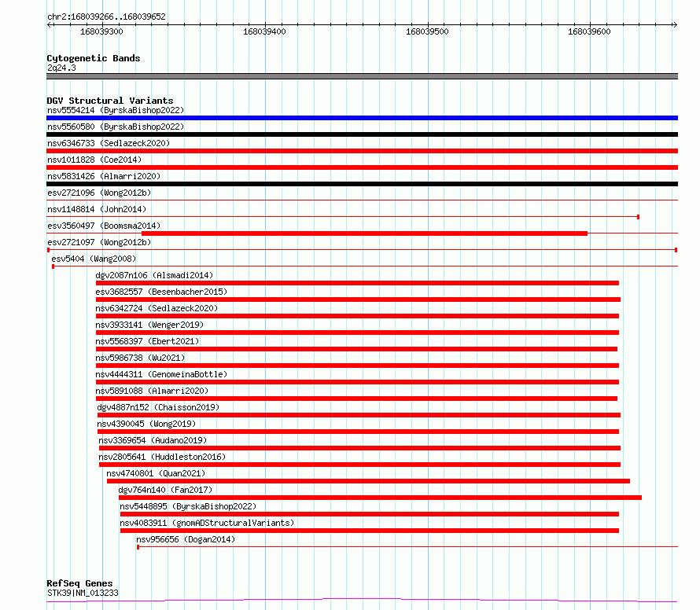
Task: Click the nsv6346733 (Sedlazeck2020) label
Action: 109,143
